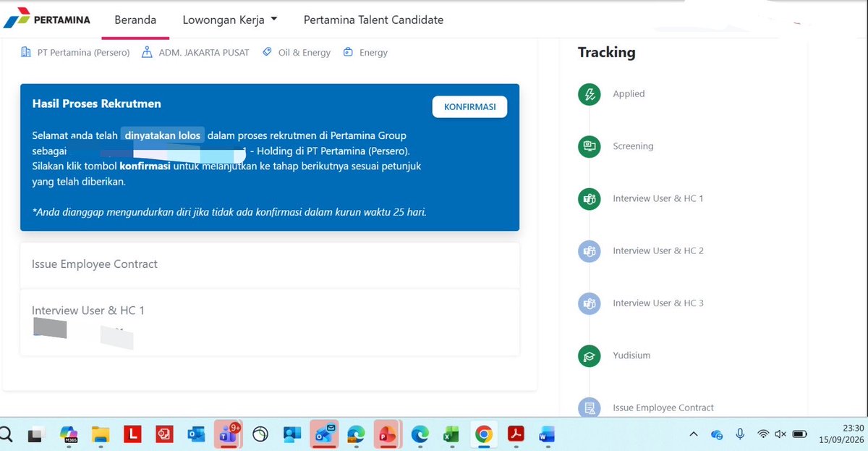Open the Issue Employee Contract card
Screen dimensions: 868x451
tap(270, 265)
